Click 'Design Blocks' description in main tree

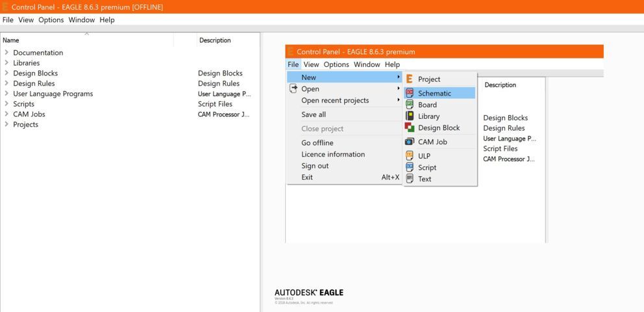(220, 73)
